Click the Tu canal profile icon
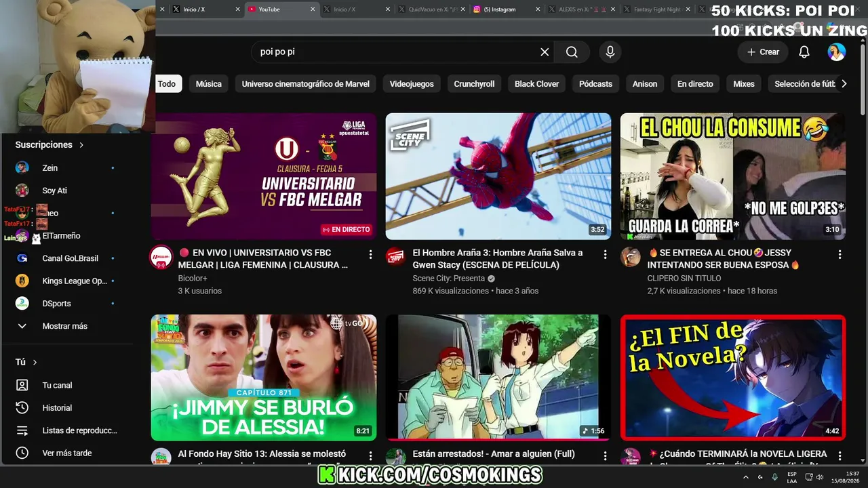 (22, 385)
